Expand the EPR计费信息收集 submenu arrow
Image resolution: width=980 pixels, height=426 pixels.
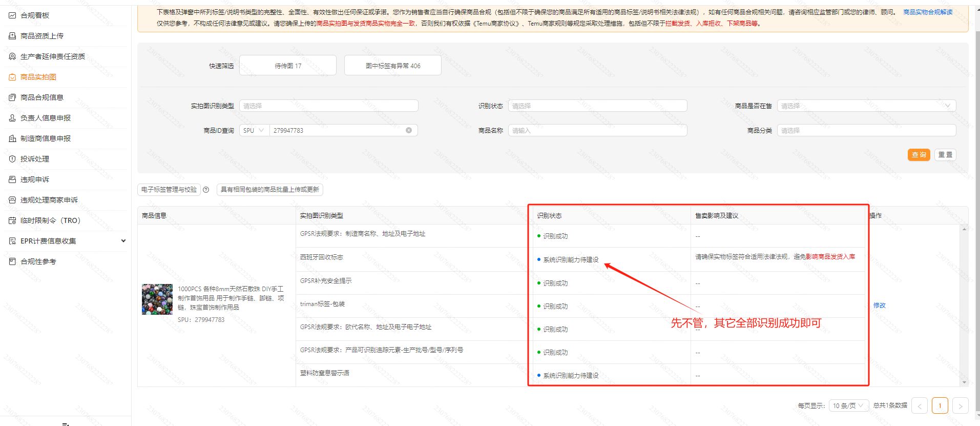coord(123,241)
